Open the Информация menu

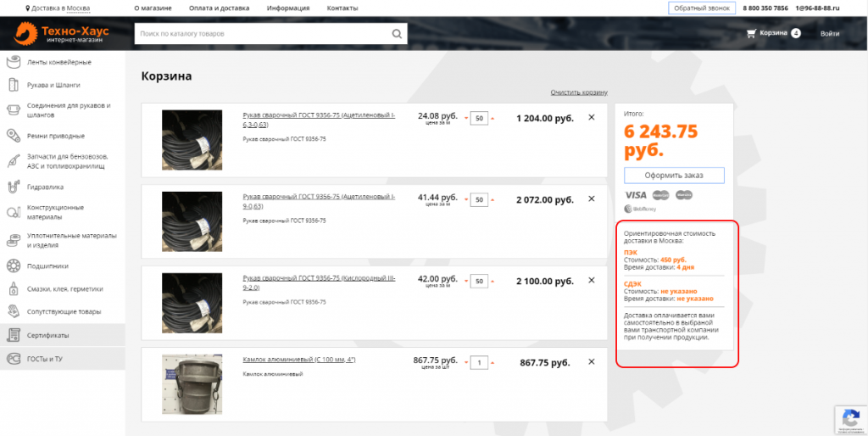click(x=287, y=8)
